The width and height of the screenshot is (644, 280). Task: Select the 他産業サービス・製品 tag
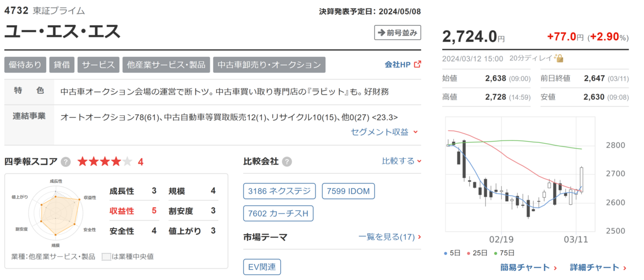166,64
